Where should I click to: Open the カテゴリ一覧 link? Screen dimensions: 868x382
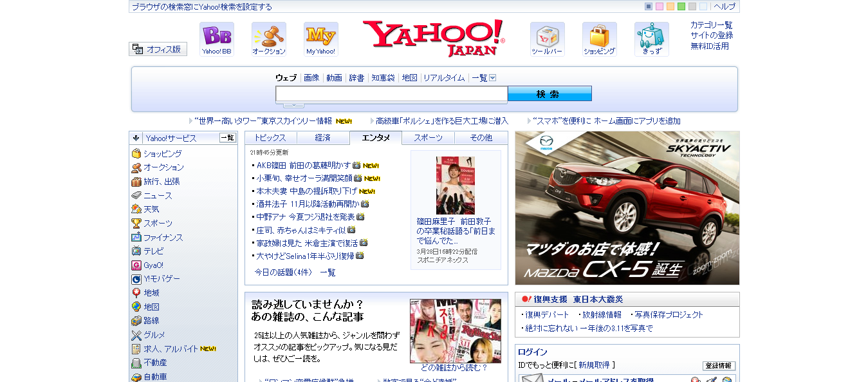(x=712, y=25)
